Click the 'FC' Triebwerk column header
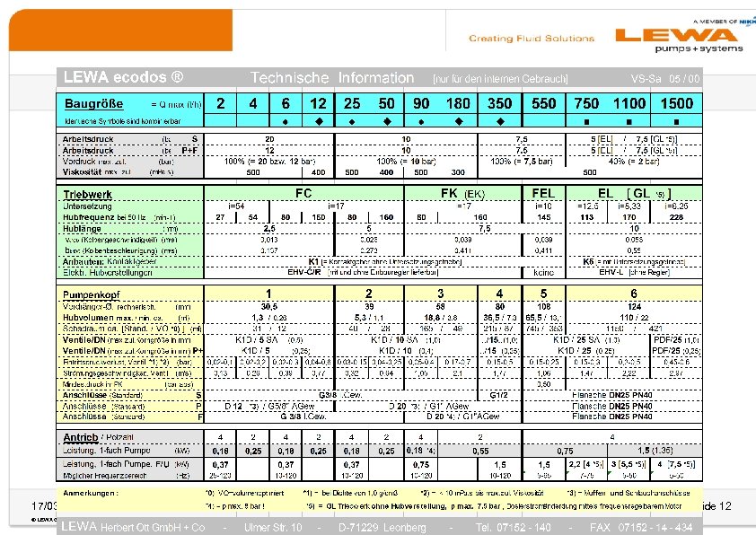Viewport: 756px width, 535px height. (303, 193)
